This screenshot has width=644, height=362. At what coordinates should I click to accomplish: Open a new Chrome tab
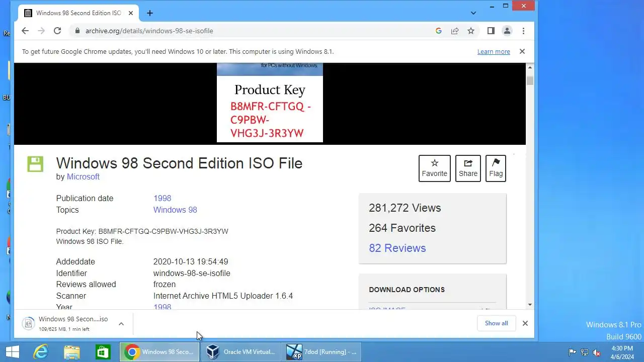tap(149, 13)
